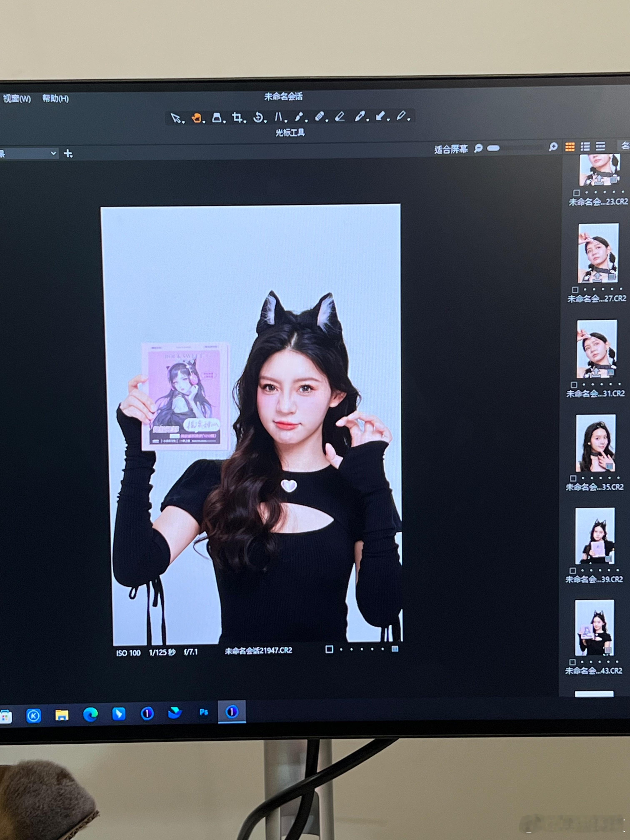Open the blue K app on taskbar

pyautogui.click(x=33, y=716)
